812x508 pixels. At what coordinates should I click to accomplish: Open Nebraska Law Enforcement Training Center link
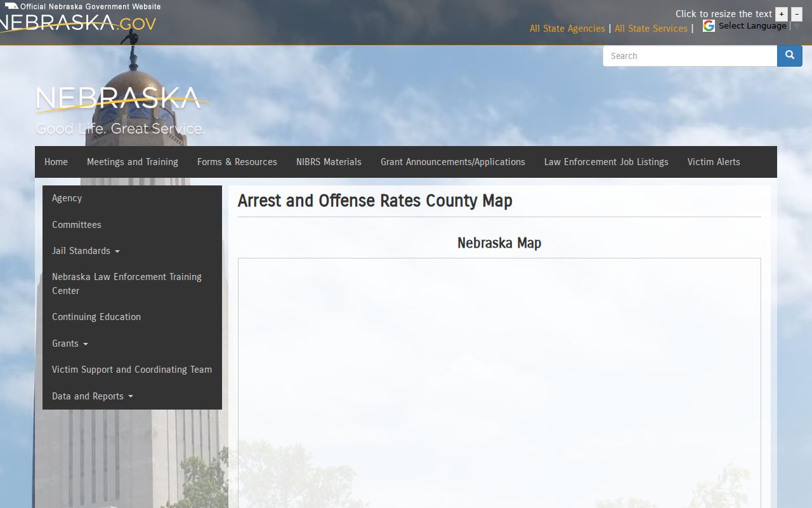point(132,284)
